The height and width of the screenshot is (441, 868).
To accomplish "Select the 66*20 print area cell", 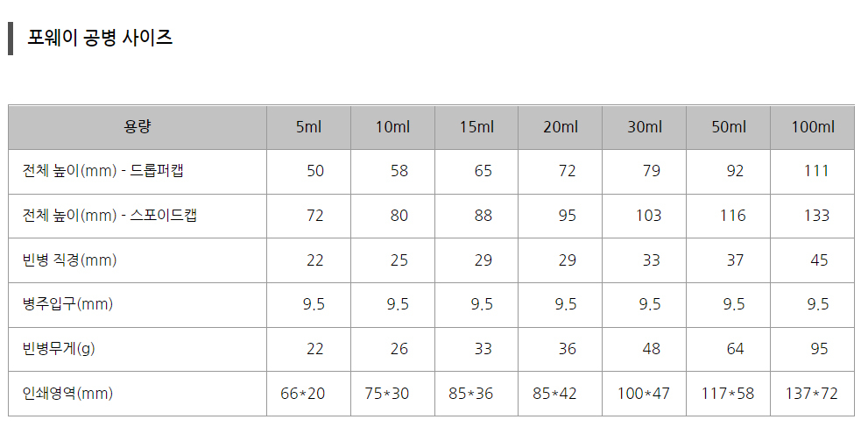I will (x=303, y=394).
